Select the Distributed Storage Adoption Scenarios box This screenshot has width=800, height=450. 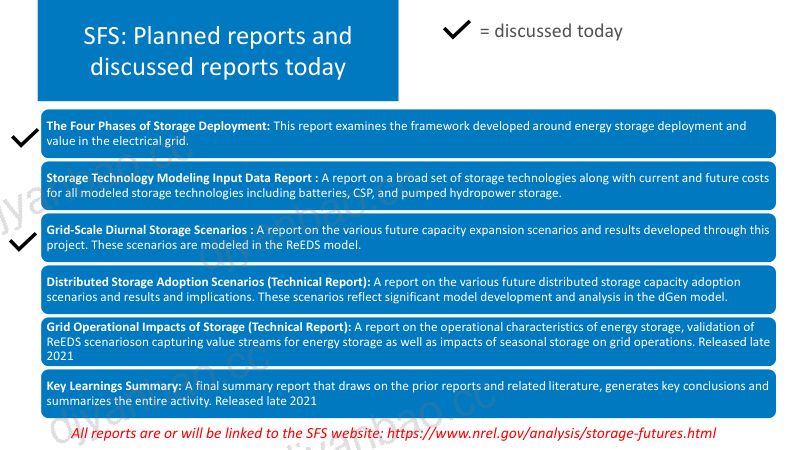point(408,289)
